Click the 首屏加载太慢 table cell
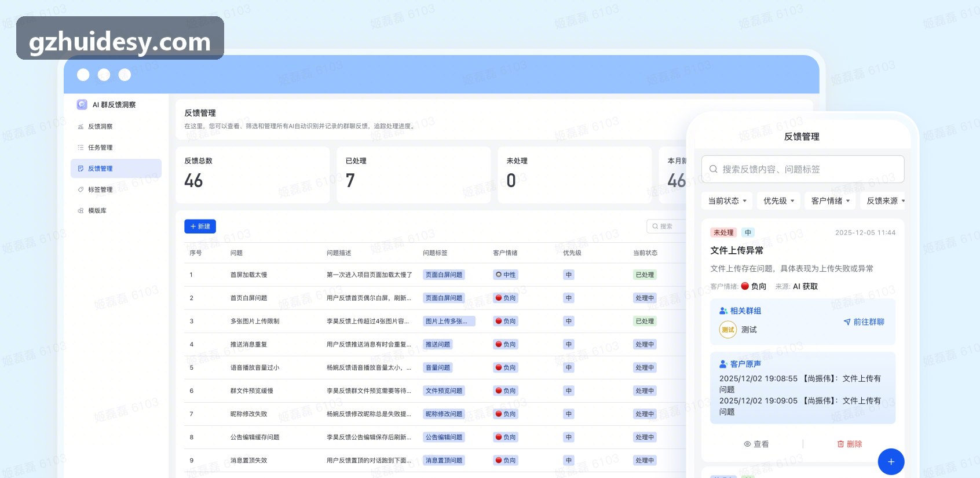 (x=248, y=275)
